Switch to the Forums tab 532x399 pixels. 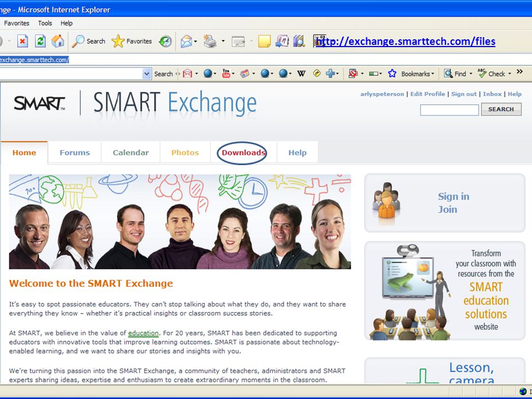[x=75, y=153]
